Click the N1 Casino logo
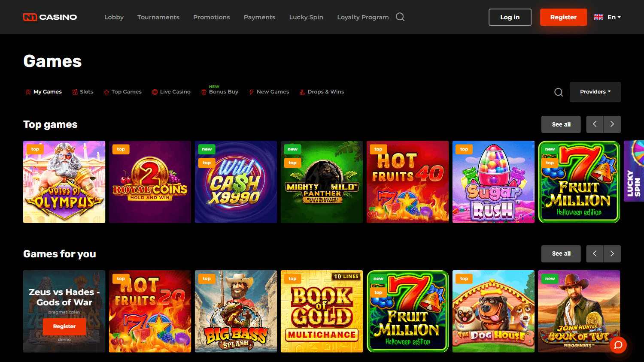Image resolution: width=644 pixels, height=362 pixels. click(x=49, y=17)
